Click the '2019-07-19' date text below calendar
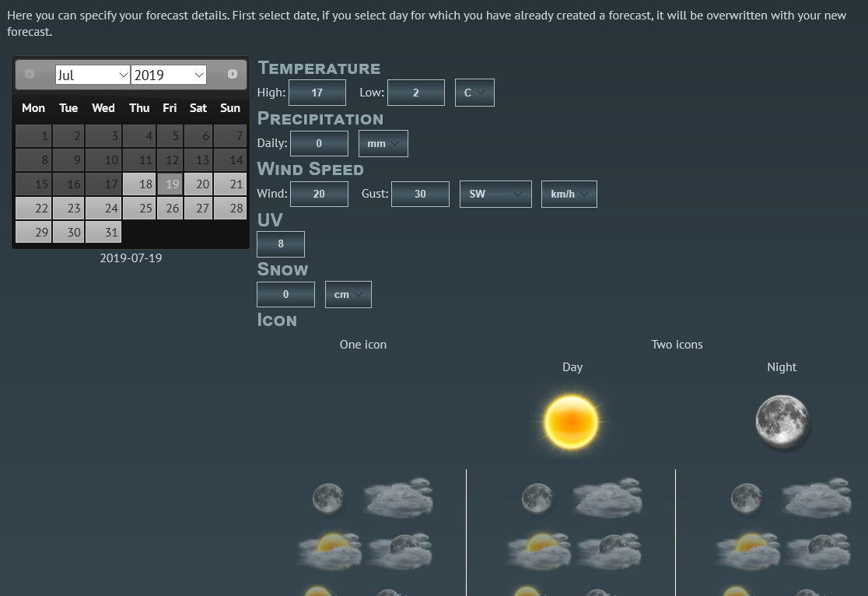 coord(131,258)
